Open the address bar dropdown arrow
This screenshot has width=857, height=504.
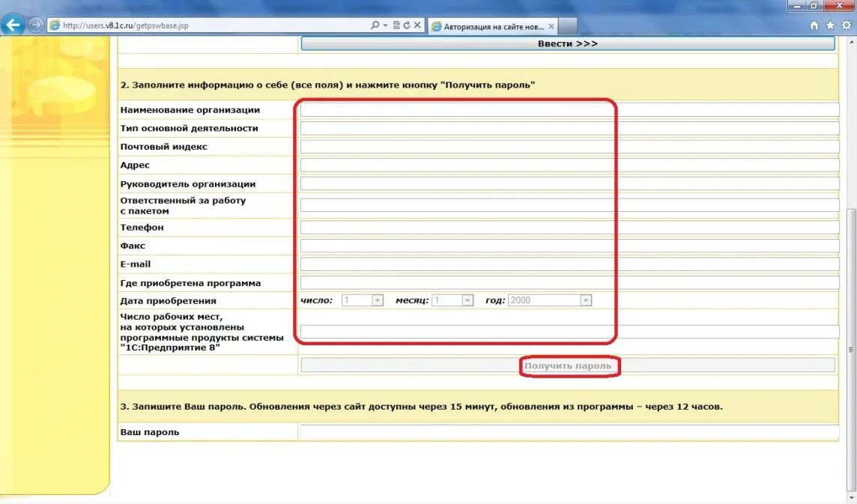[385, 25]
